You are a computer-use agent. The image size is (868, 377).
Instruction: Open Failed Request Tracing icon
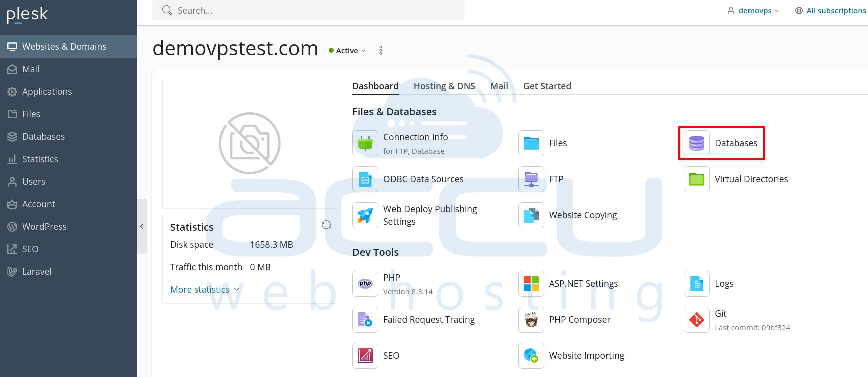coord(365,320)
